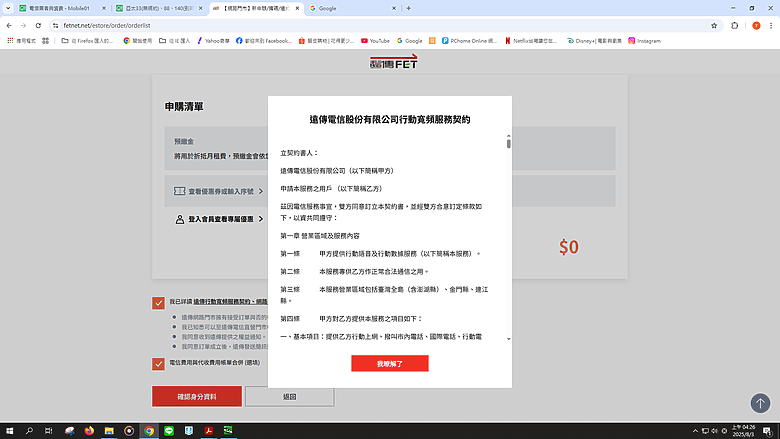Switch to Chrome on the taskbar
780x439 pixels.
point(149,431)
